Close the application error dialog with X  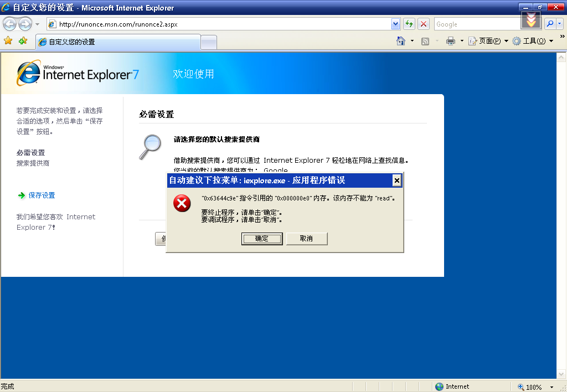tap(396, 180)
